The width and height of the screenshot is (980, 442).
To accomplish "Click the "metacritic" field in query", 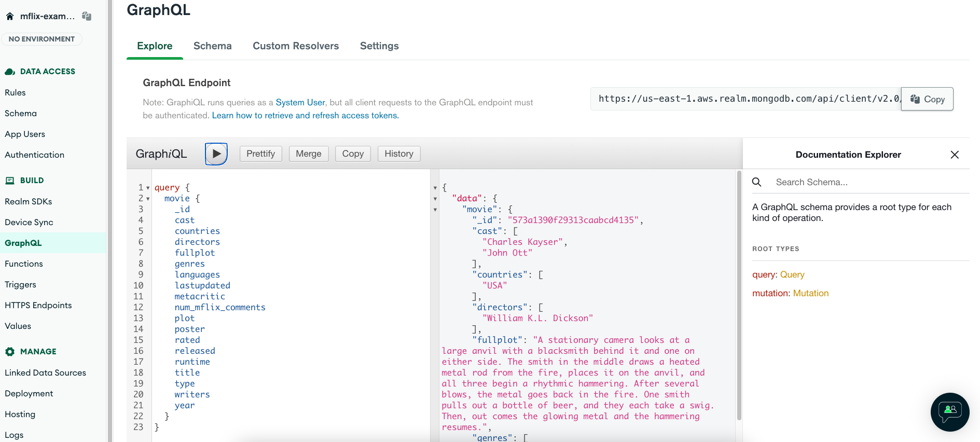I will [200, 296].
